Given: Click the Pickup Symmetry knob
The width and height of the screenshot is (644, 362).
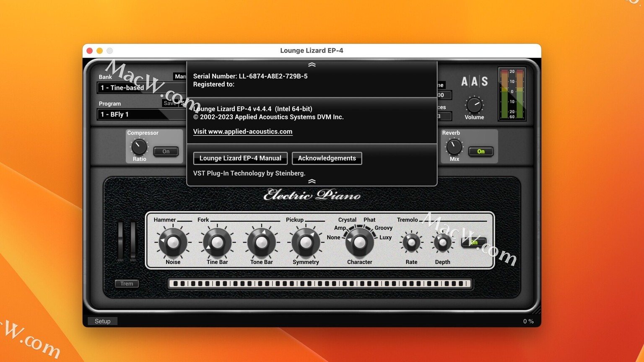Looking at the screenshot, I should [306, 242].
